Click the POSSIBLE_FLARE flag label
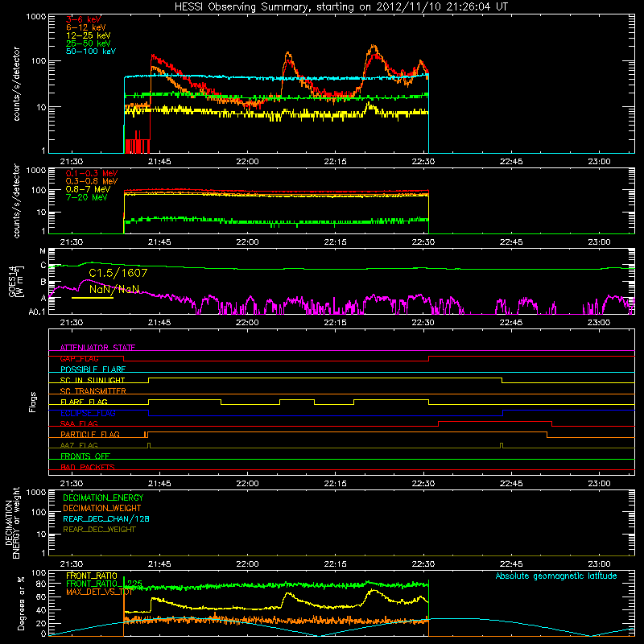Viewport: 644px width, 644px height. click(x=93, y=369)
